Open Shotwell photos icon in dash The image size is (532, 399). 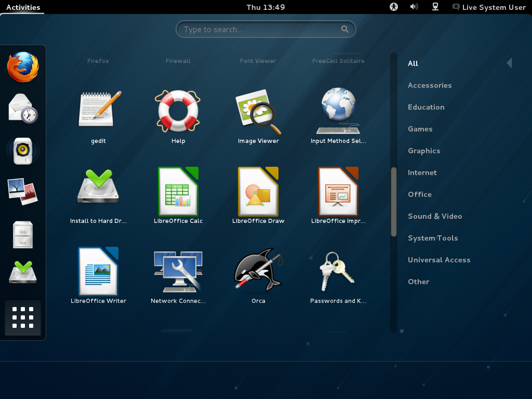click(x=23, y=192)
